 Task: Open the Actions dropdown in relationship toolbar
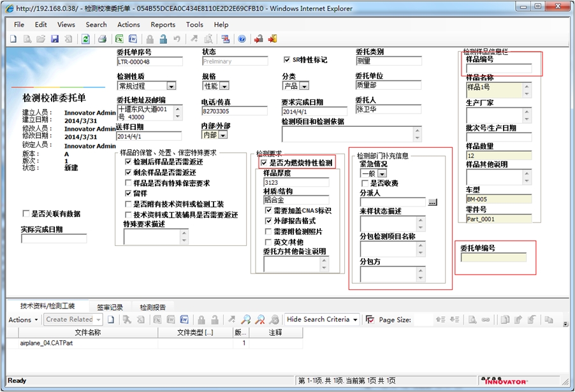(x=23, y=320)
